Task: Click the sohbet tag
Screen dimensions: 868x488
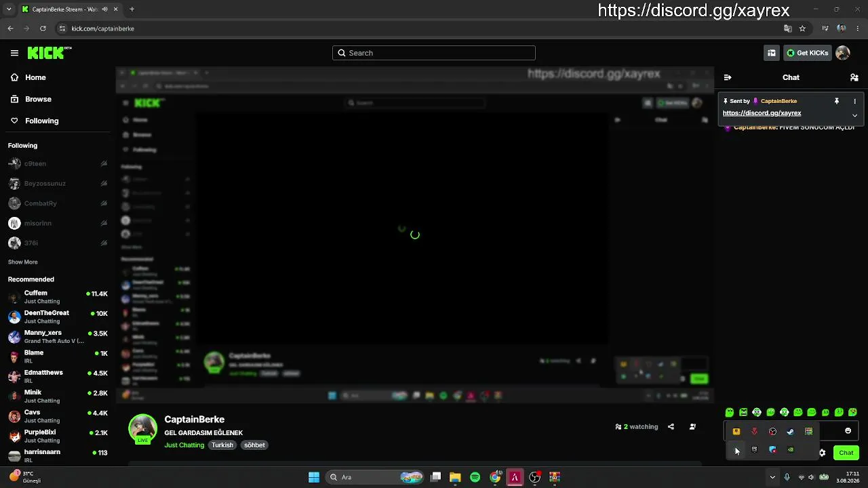Action: (254, 445)
